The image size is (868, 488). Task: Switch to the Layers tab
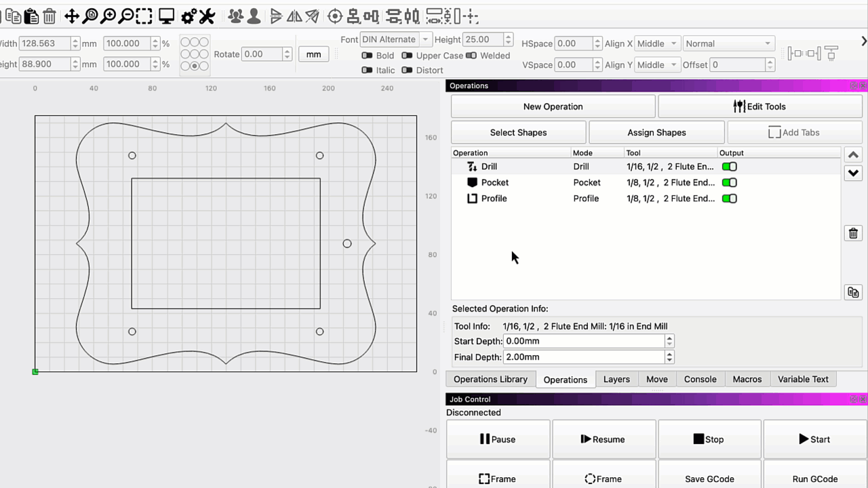click(x=616, y=380)
